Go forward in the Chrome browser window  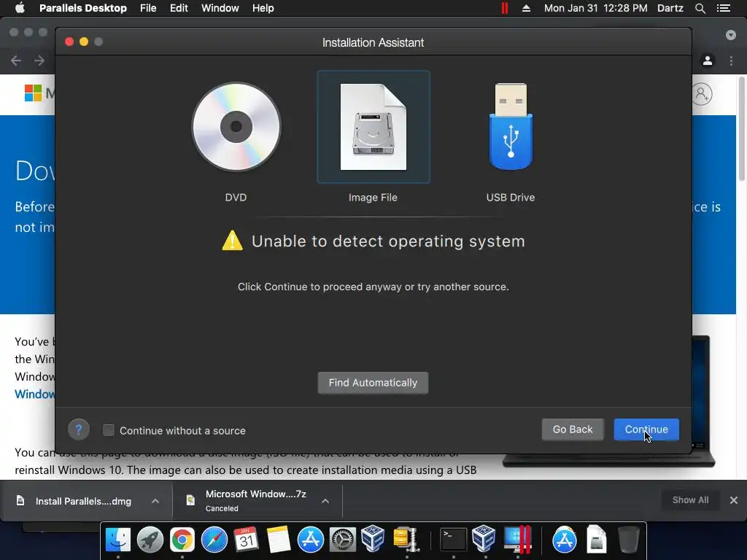39,61
